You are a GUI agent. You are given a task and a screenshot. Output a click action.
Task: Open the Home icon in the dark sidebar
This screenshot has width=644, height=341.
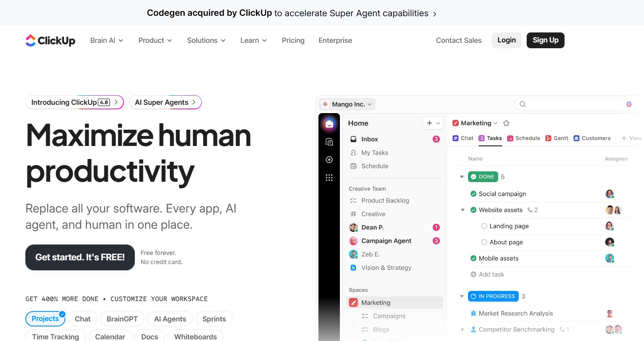pos(329,124)
